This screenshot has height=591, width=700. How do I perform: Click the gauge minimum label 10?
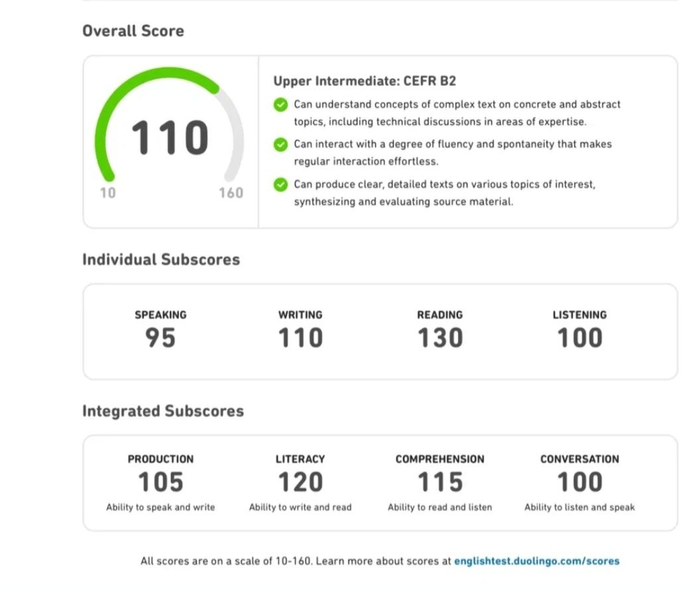pyautogui.click(x=107, y=193)
